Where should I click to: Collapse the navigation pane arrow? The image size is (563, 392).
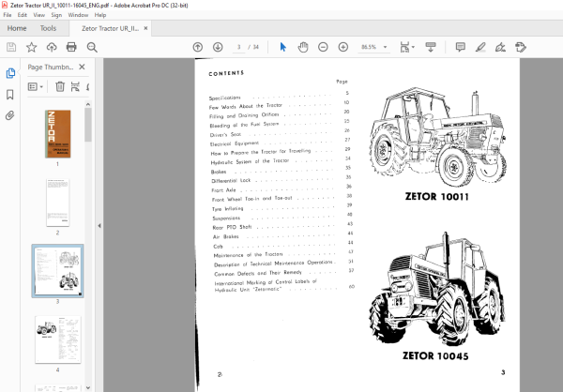click(x=99, y=226)
